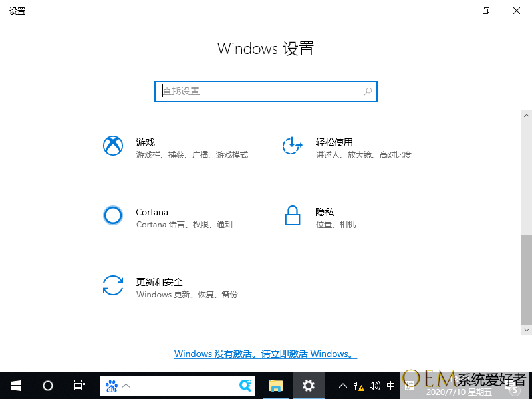Switch input method via 中 indicator
This screenshot has width=532, height=399.
[x=390, y=386]
